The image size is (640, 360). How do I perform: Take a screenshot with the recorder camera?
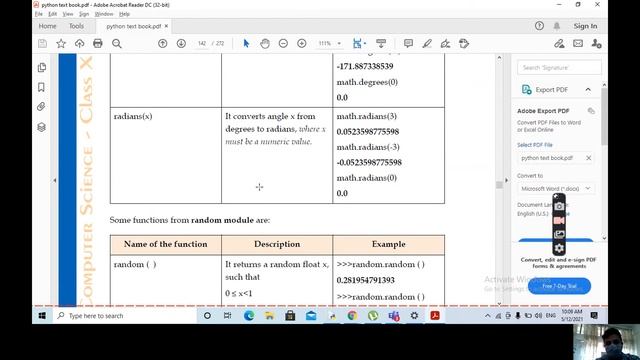(x=559, y=207)
